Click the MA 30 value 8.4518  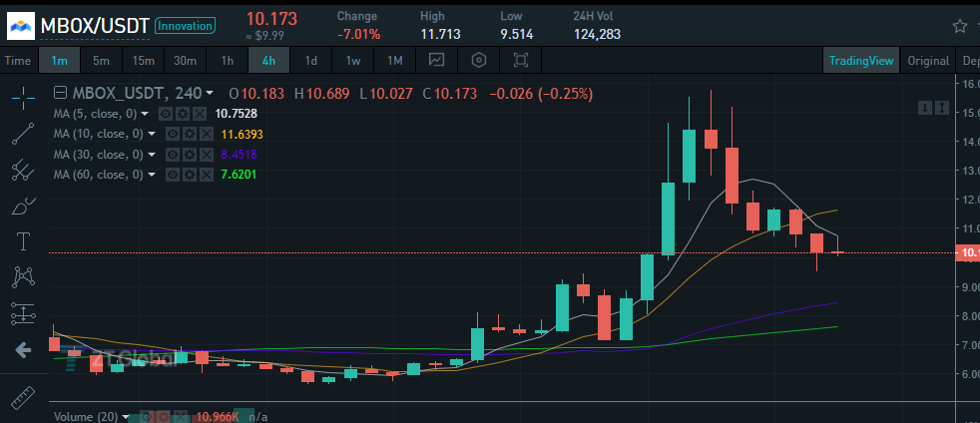pyautogui.click(x=240, y=155)
